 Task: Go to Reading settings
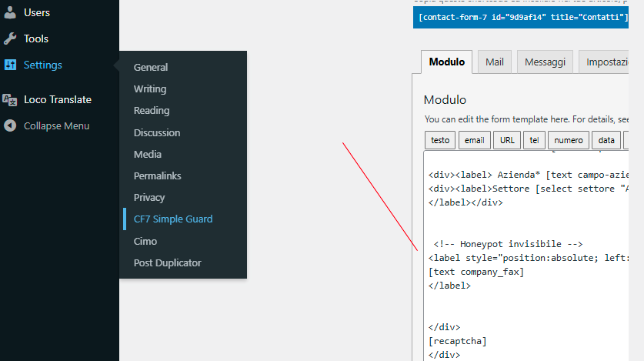click(152, 110)
